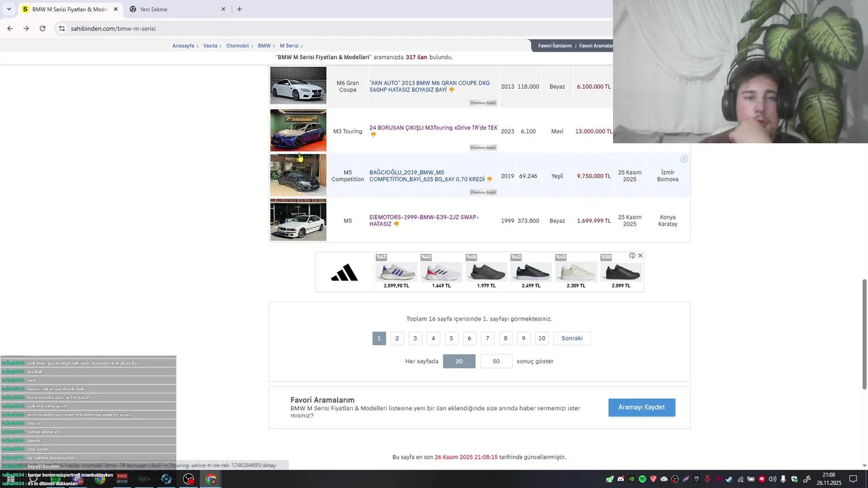868x488 pixels.
Task: Open the blue M3 Touring thumbnail
Action: point(298,130)
